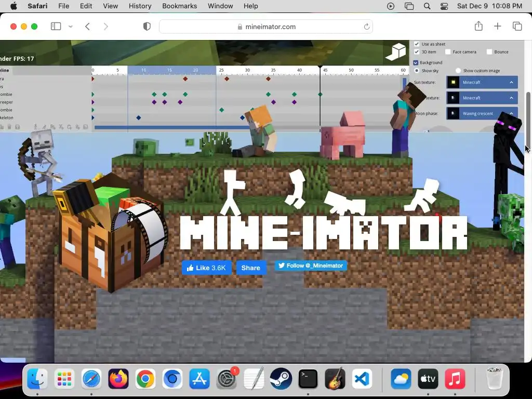This screenshot has height=399, width=532.
Task: Show the Safari tab overview
Action: [517, 26]
